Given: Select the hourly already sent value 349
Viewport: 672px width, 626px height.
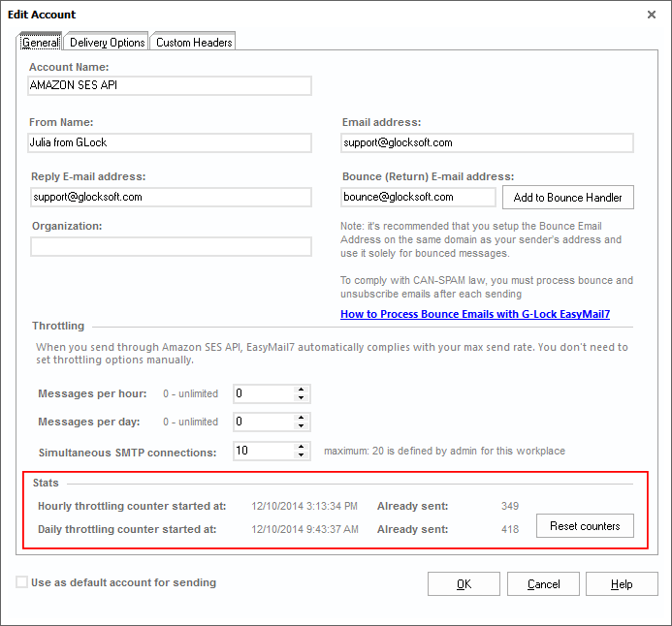Looking at the screenshot, I should [x=510, y=506].
